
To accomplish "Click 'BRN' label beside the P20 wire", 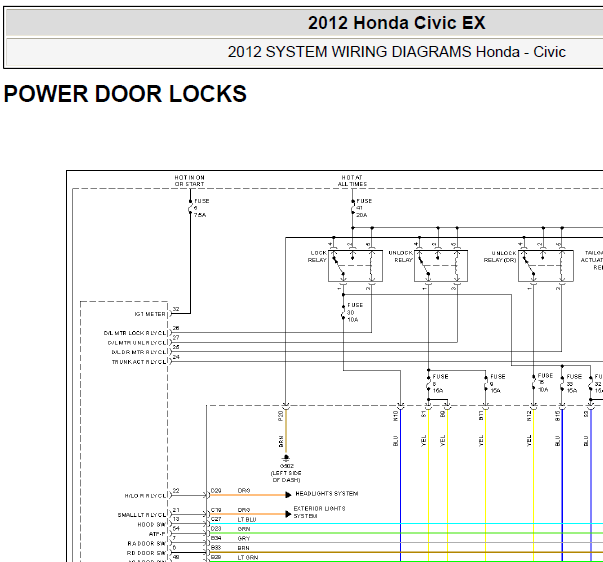I will [x=281, y=441].
